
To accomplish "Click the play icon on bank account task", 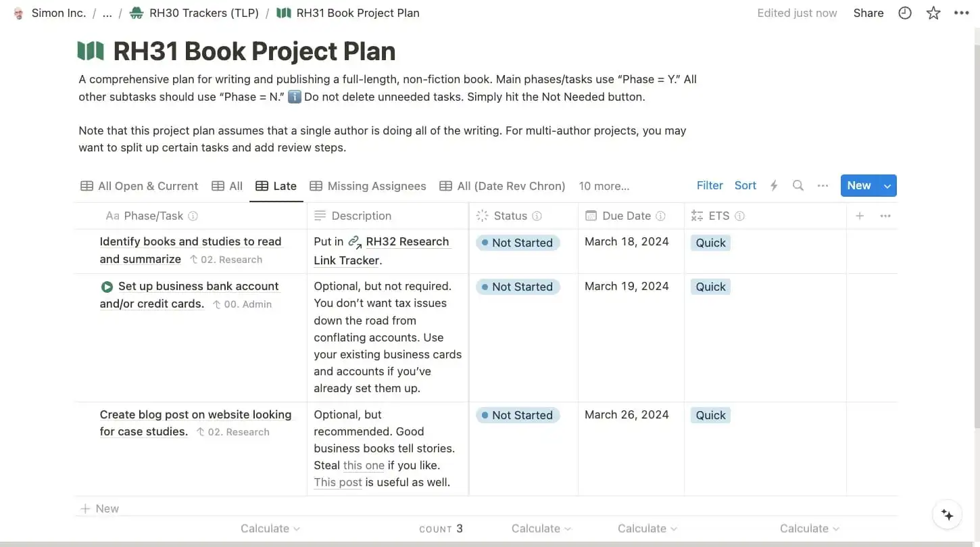I will 107,287.
